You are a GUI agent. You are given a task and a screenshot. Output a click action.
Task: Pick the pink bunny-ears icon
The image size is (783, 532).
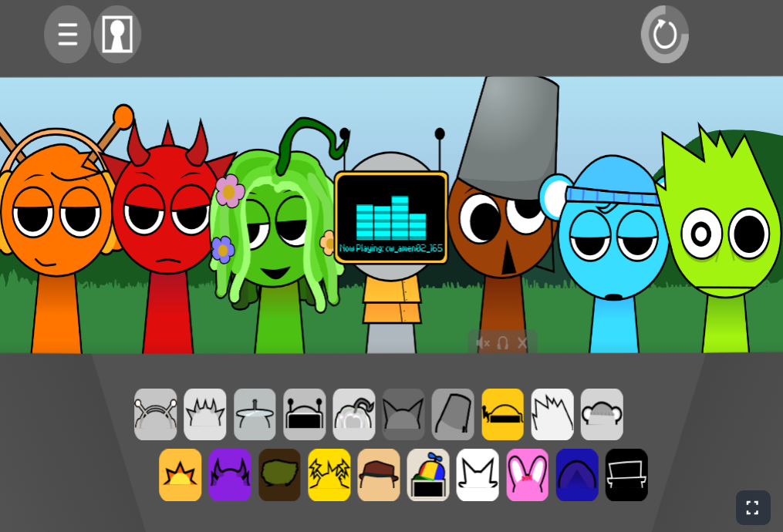528,475
